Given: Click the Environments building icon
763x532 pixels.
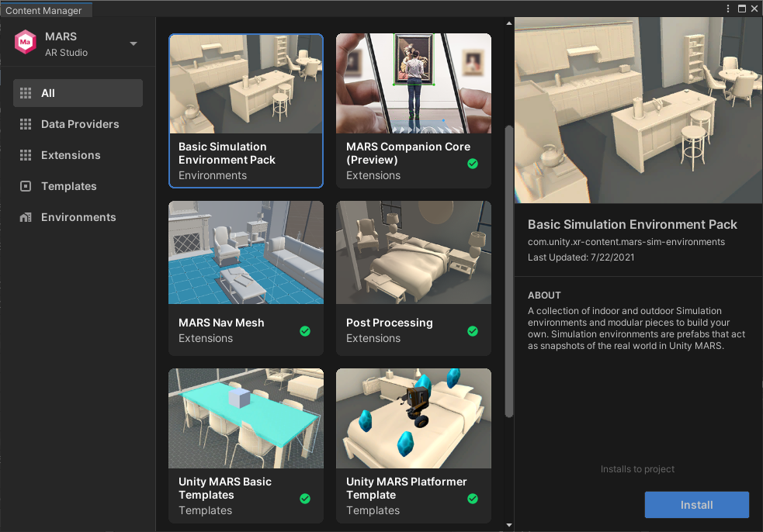Looking at the screenshot, I should [x=26, y=217].
